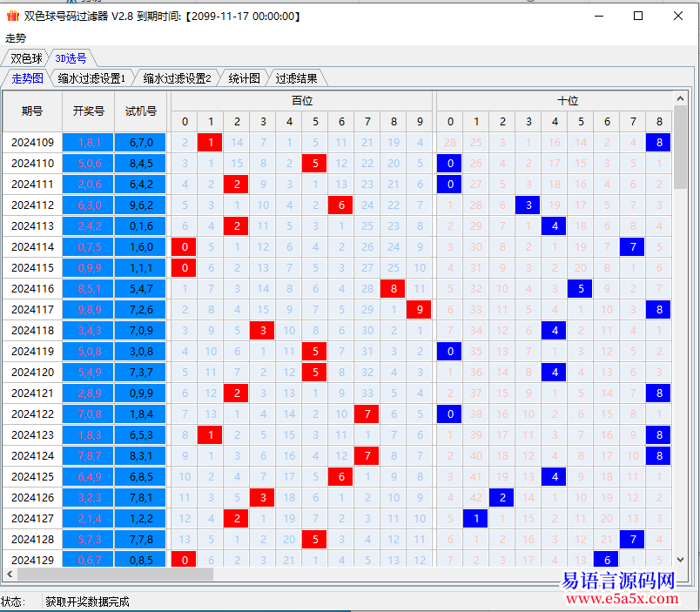Open the 走势 menu
Image resolution: width=700 pixels, height=612 pixels.
(16, 38)
